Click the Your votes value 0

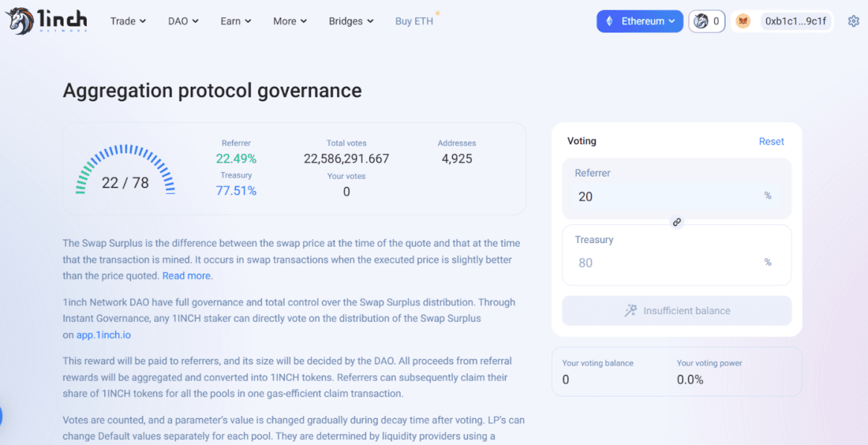346,192
